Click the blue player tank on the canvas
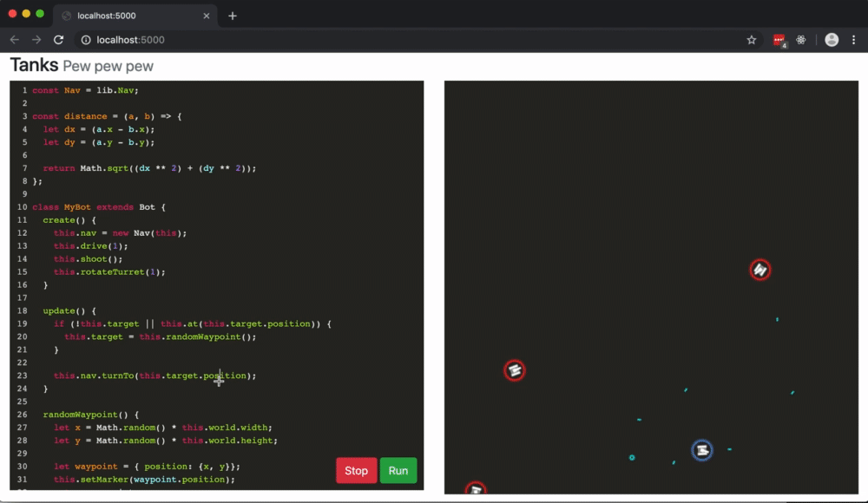 click(702, 450)
